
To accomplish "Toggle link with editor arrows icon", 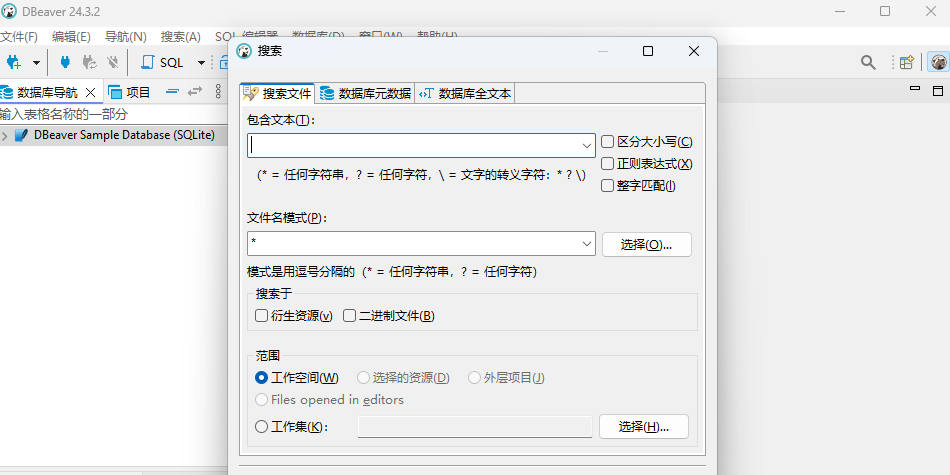I will pyautogui.click(x=194, y=92).
